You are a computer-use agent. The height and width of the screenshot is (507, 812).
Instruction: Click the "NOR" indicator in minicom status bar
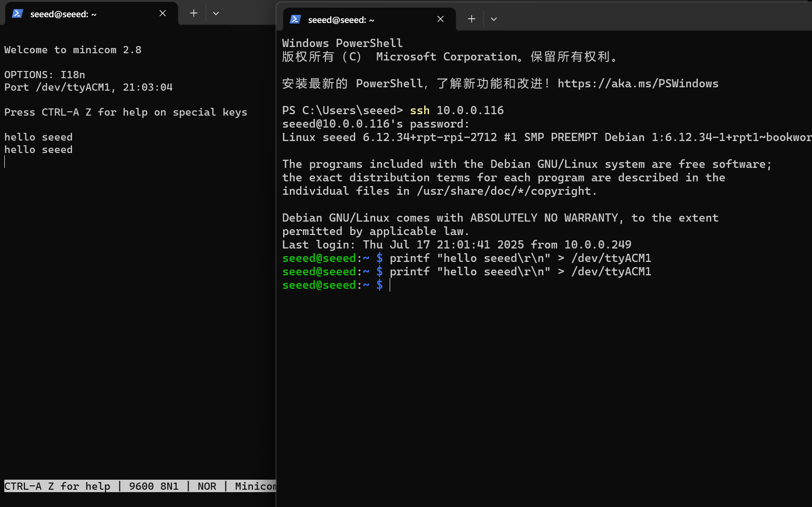tap(207, 486)
